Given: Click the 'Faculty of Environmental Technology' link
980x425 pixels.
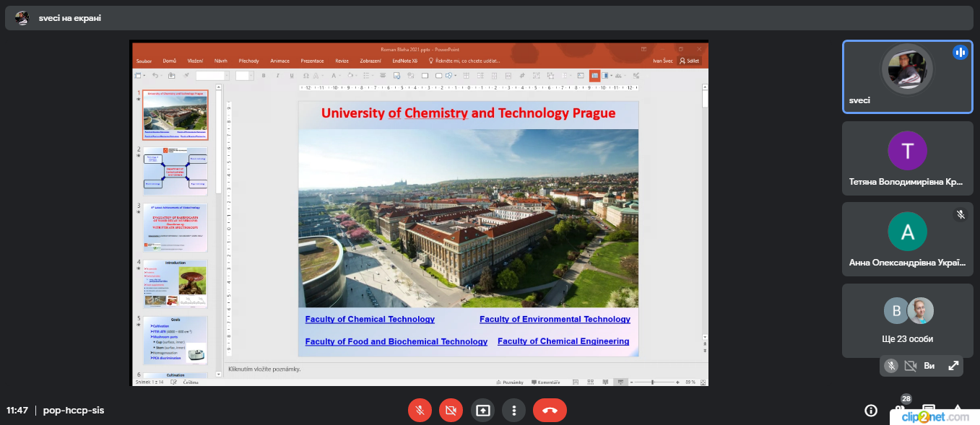Looking at the screenshot, I should 555,319.
